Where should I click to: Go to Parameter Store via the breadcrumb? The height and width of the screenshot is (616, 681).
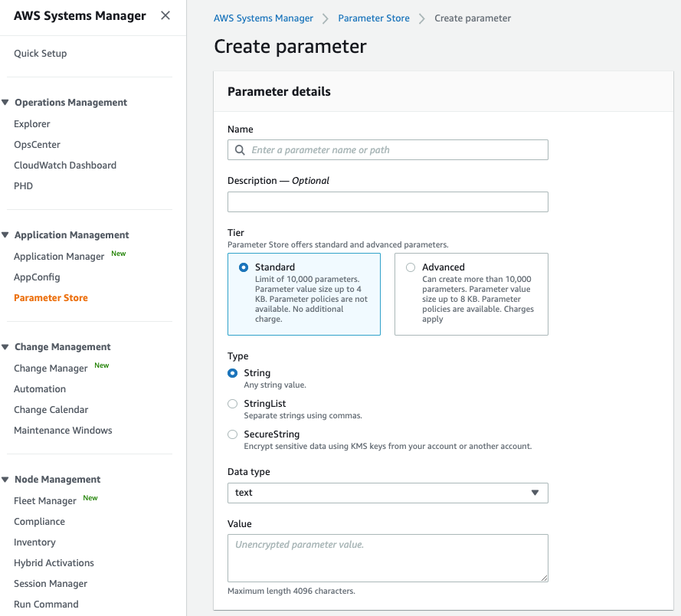pyautogui.click(x=373, y=18)
